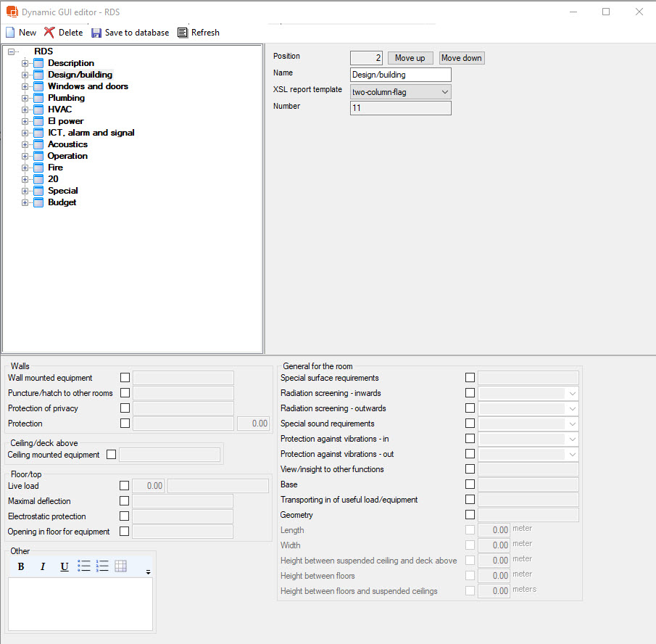Image resolution: width=656 pixels, height=644 pixels.
Task: Tick Special surface requirements checkbox
Action: coord(470,378)
